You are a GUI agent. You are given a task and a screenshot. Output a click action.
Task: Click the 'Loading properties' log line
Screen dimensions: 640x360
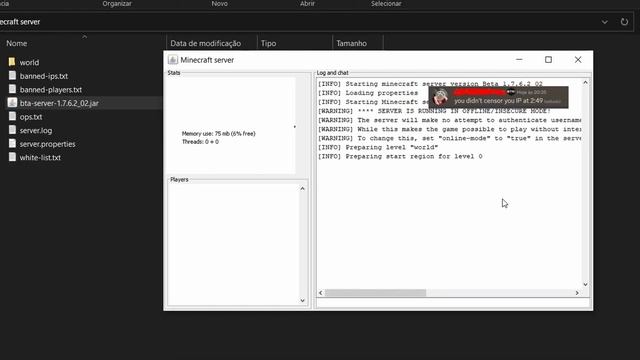point(368,93)
